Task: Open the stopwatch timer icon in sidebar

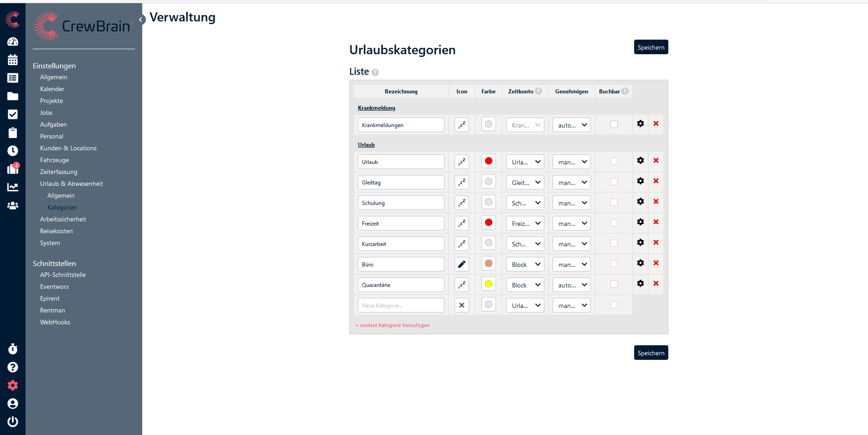Action: (13, 349)
